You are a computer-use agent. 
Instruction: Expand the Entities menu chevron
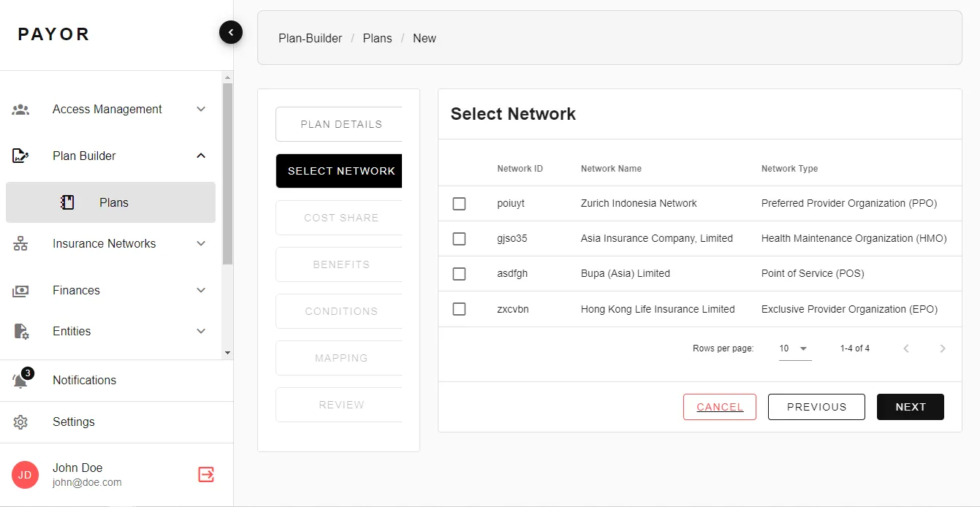(x=201, y=332)
